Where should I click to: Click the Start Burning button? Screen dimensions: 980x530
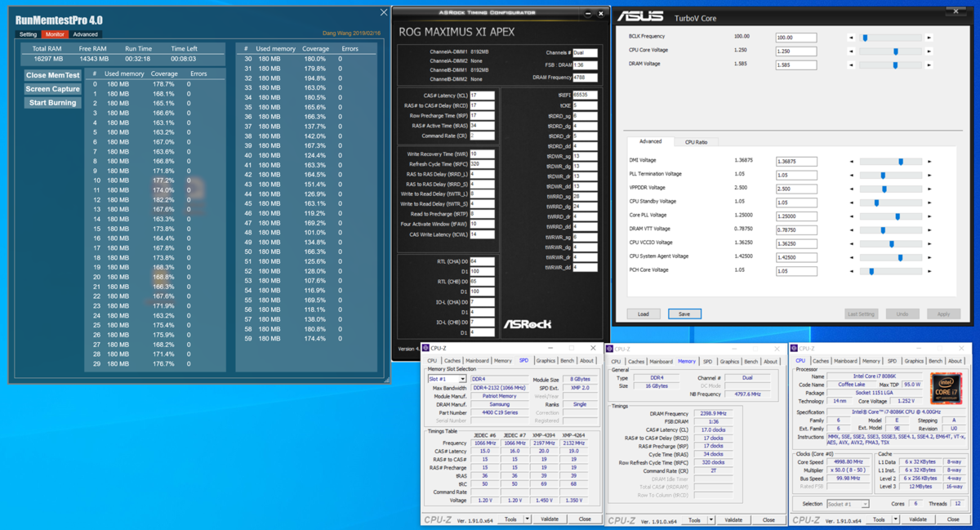tap(53, 103)
